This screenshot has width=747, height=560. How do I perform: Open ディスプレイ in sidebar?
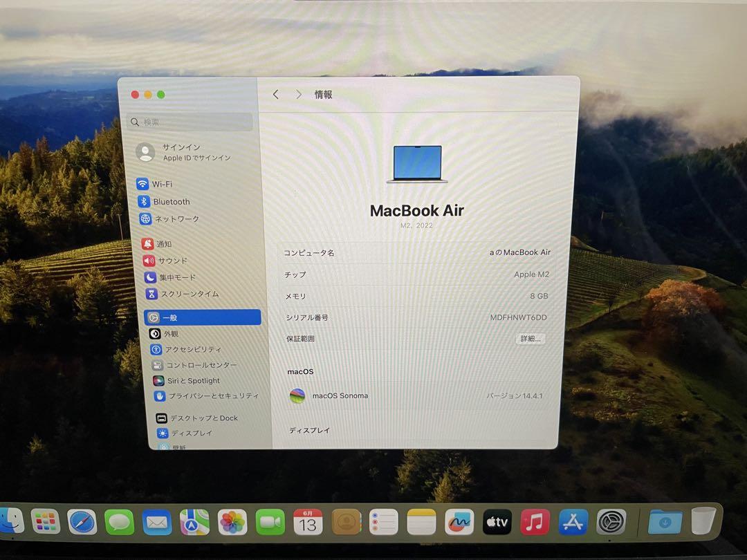[185, 433]
